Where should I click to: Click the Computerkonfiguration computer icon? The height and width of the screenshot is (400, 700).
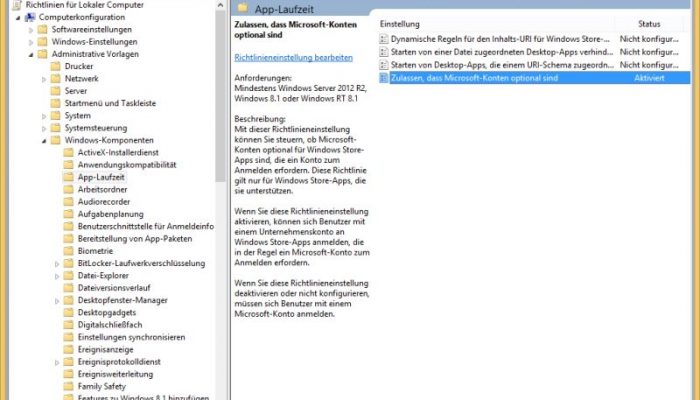(30, 17)
